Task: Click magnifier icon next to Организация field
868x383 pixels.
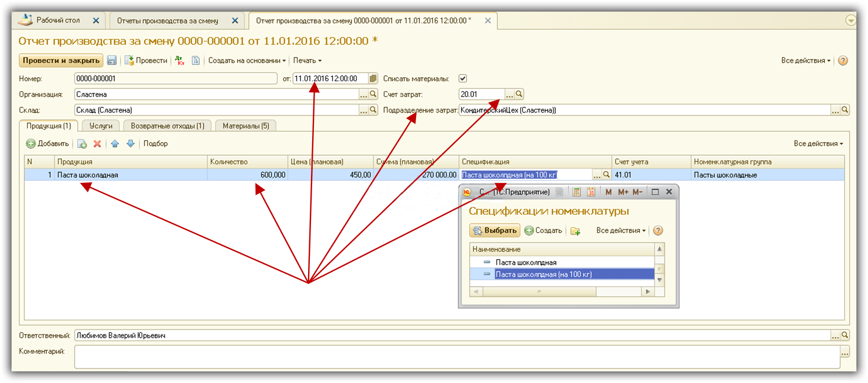Action: pyautogui.click(x=373, y=94)
